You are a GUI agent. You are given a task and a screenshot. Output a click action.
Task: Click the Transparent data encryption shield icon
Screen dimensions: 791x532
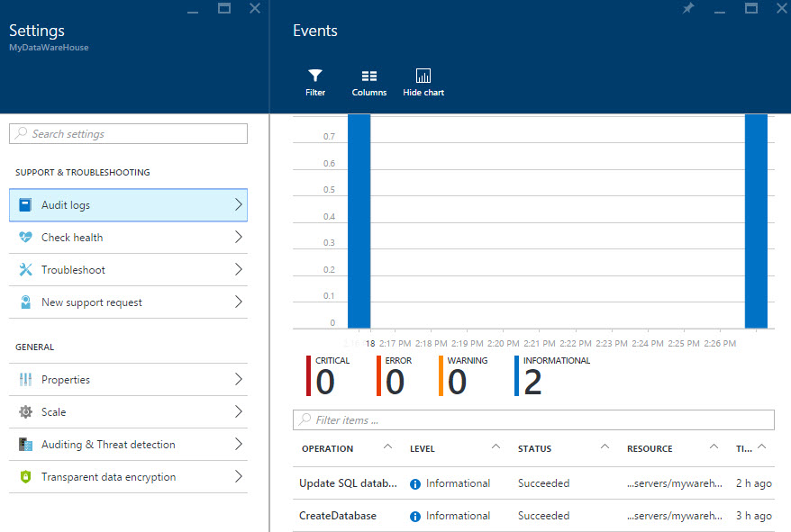[x=25, y=477]
